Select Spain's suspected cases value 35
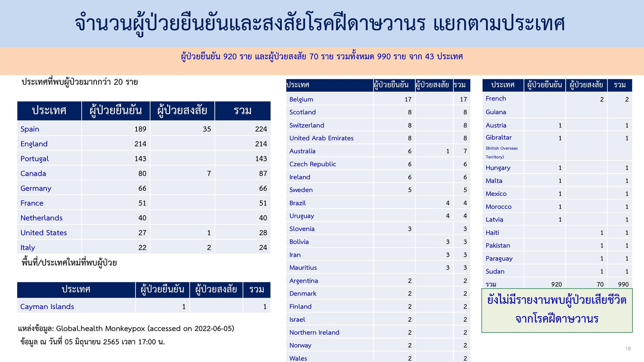The height and width of the screenshot is (362, 644). coord(207,129)
